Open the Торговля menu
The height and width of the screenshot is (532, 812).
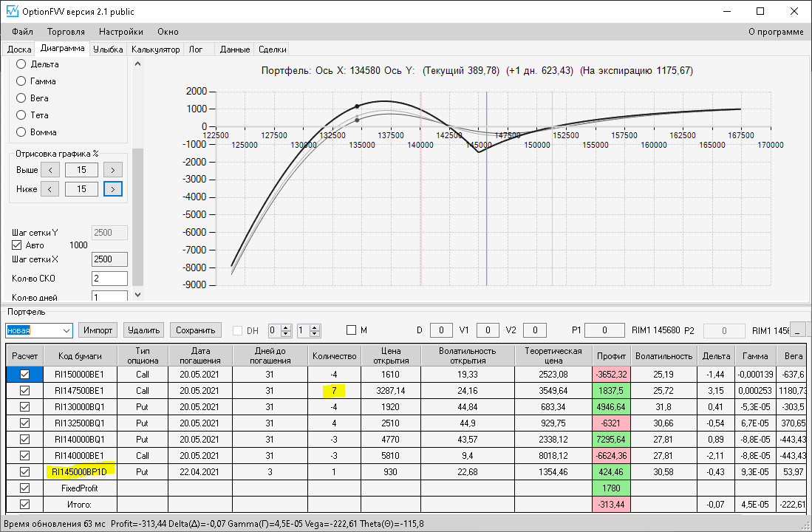[66, 32]
